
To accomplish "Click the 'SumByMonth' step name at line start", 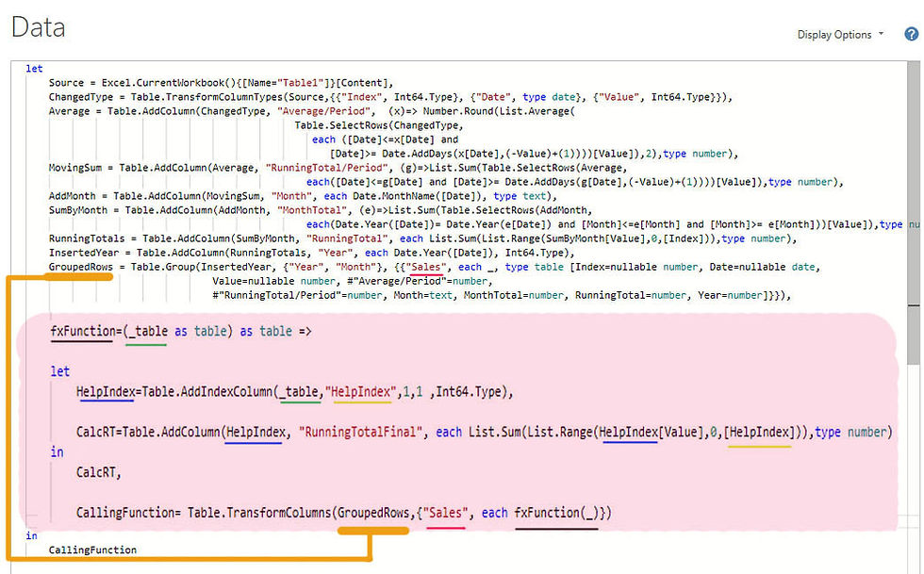I will click(77, 210).
